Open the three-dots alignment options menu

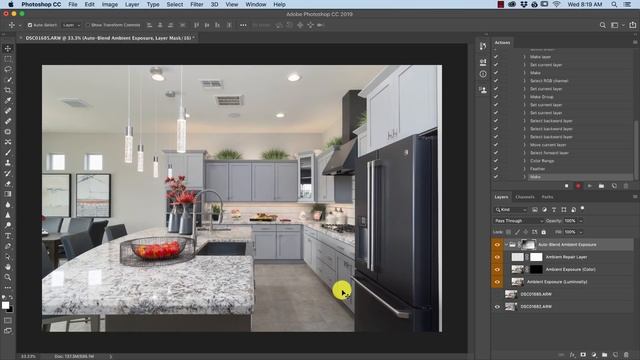243,25
